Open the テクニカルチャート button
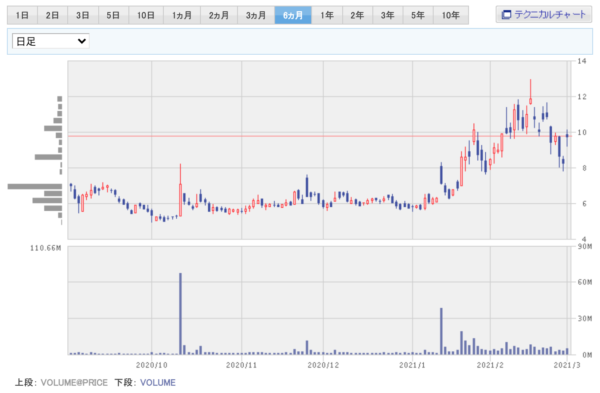Screen dimensions: 600x393 point(544,15)
